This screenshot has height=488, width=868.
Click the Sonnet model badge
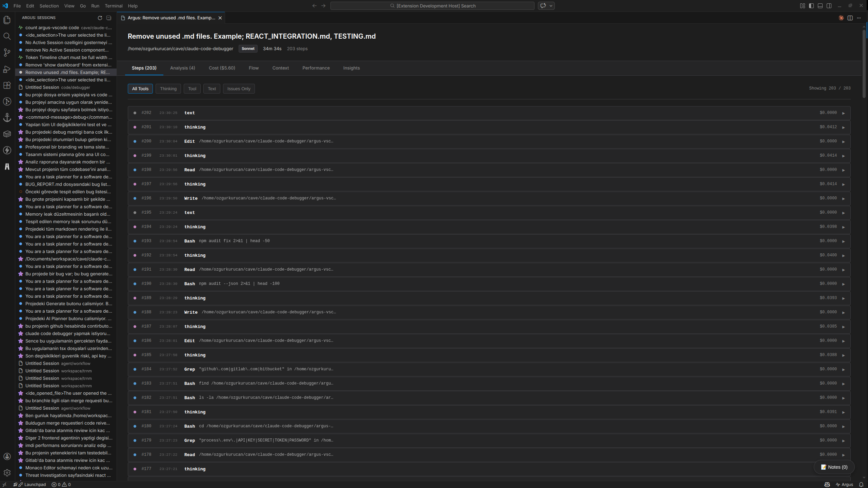click(248, 48)
